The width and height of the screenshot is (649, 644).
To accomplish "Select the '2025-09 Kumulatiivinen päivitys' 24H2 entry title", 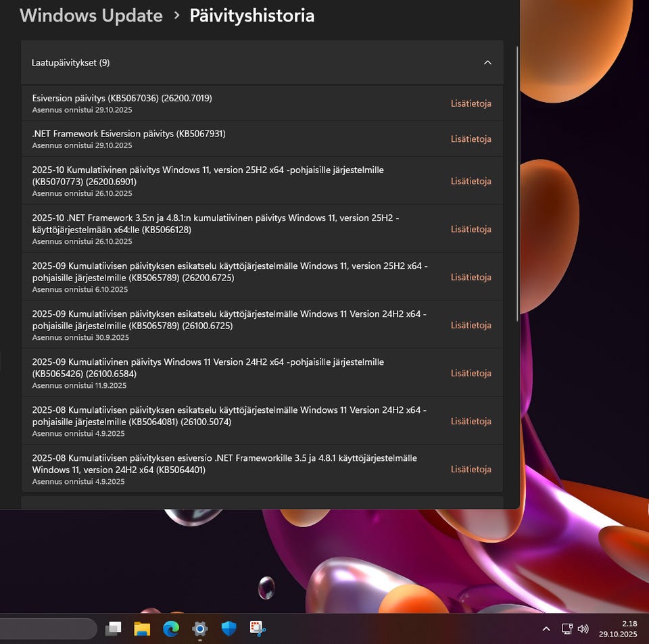I will [208, 368].
